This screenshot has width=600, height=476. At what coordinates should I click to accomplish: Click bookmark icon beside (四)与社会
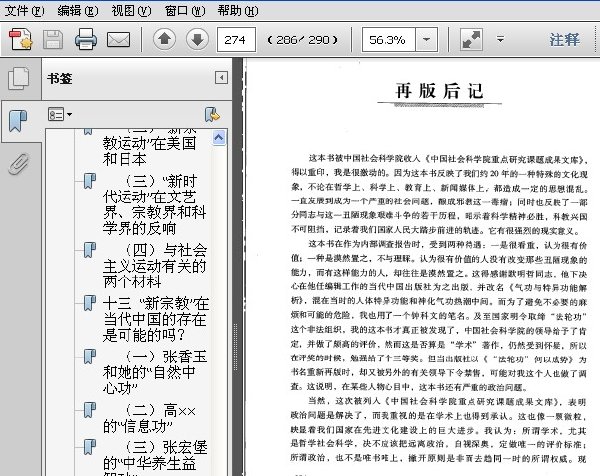click(x=90, y=250)
